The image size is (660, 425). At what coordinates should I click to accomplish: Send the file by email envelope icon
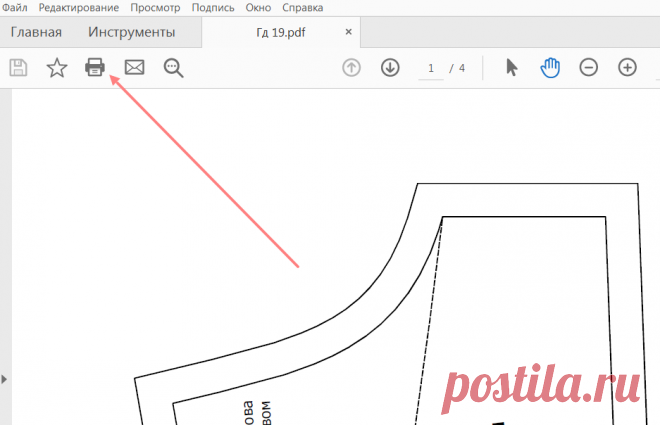tap(134, 68)
